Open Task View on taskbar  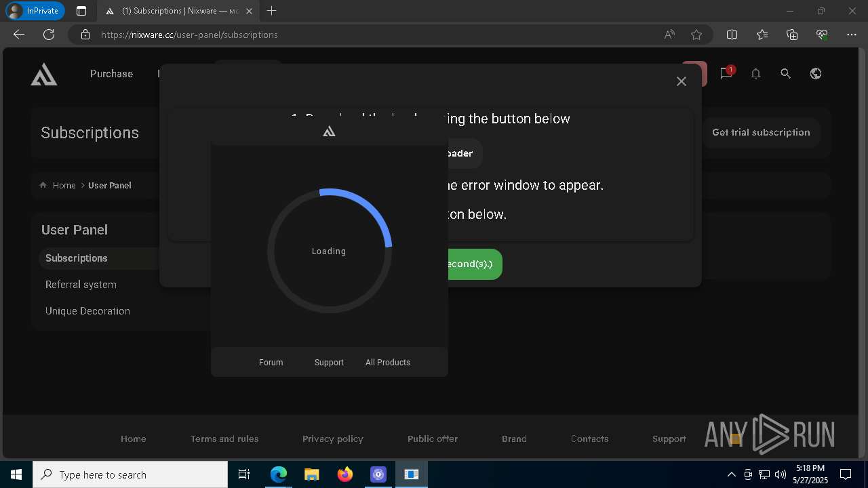244,474
